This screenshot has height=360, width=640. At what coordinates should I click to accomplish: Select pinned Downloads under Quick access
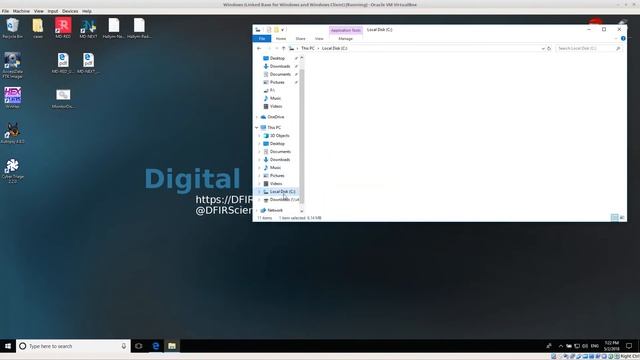click(x=280, y=66)
